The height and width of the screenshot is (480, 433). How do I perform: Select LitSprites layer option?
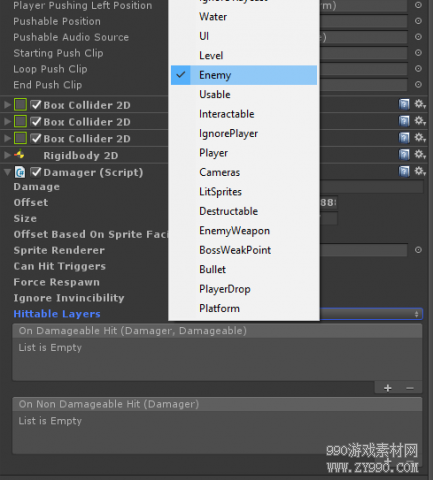244,192
